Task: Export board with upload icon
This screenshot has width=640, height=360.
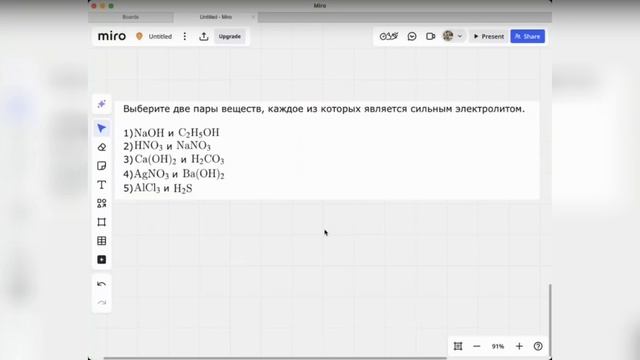Action: (204, 36)
